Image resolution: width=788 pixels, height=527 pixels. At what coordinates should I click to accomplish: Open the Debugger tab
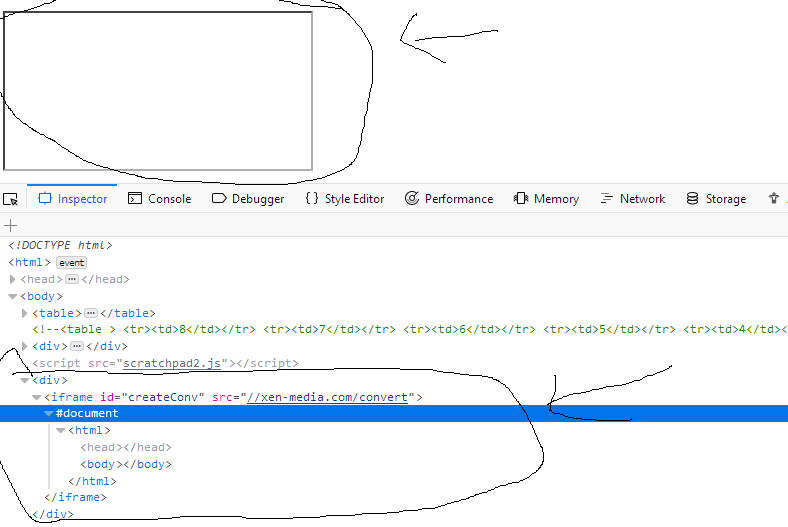click(x=248, y=199)
